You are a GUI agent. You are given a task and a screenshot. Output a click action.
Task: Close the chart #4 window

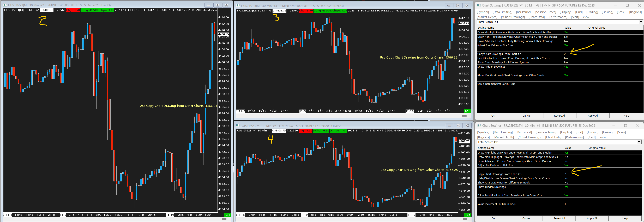coord(467,126)
